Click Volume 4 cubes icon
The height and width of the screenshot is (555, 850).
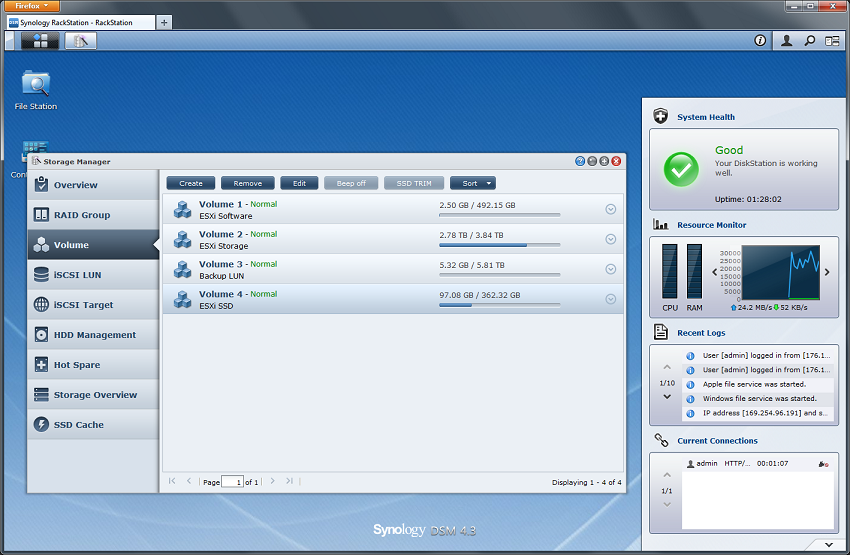click(182, 299)
